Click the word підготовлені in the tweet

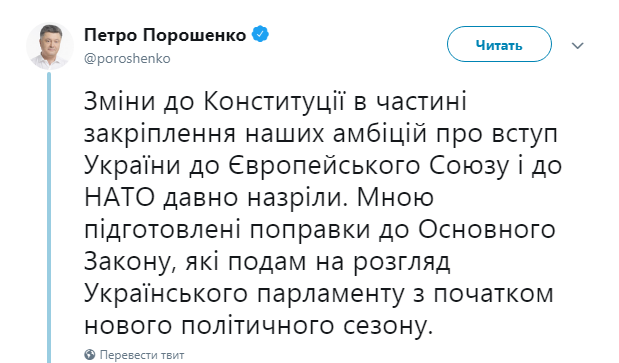[163, 230]
